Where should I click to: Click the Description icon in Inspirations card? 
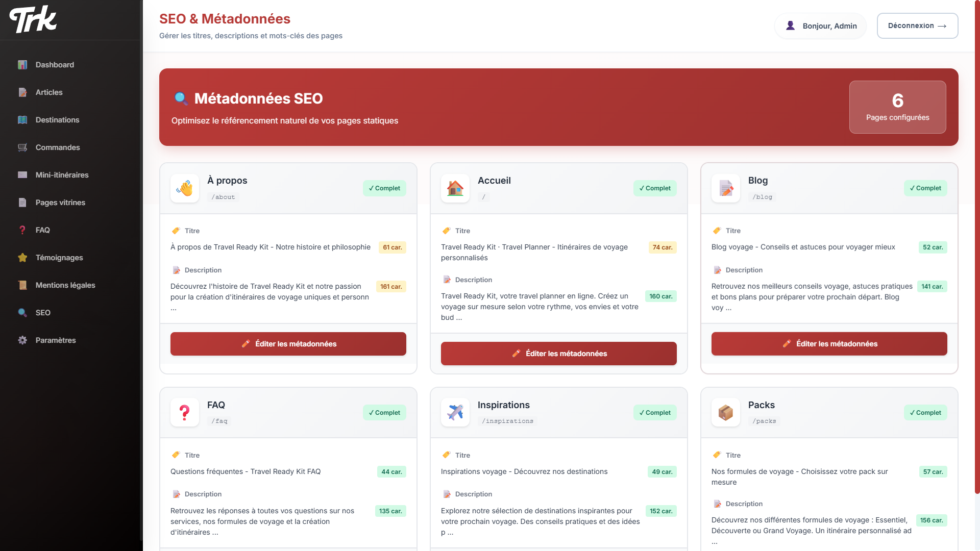(x=447, y=494)
